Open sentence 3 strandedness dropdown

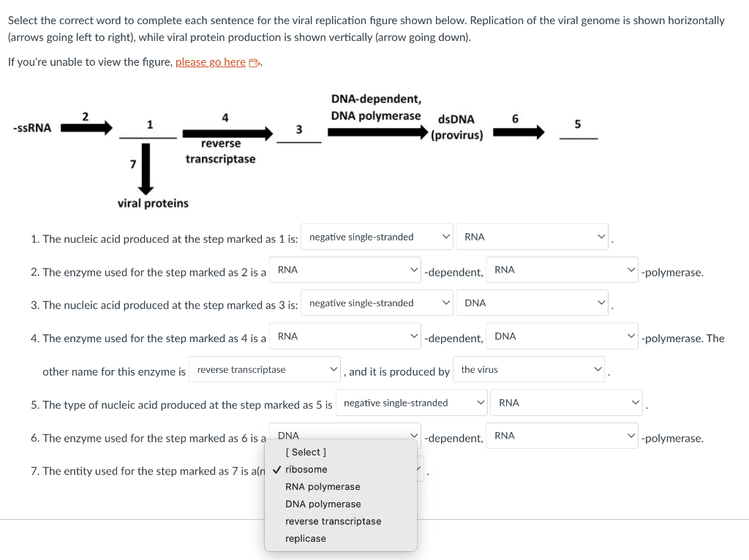[x=377, y=303]
